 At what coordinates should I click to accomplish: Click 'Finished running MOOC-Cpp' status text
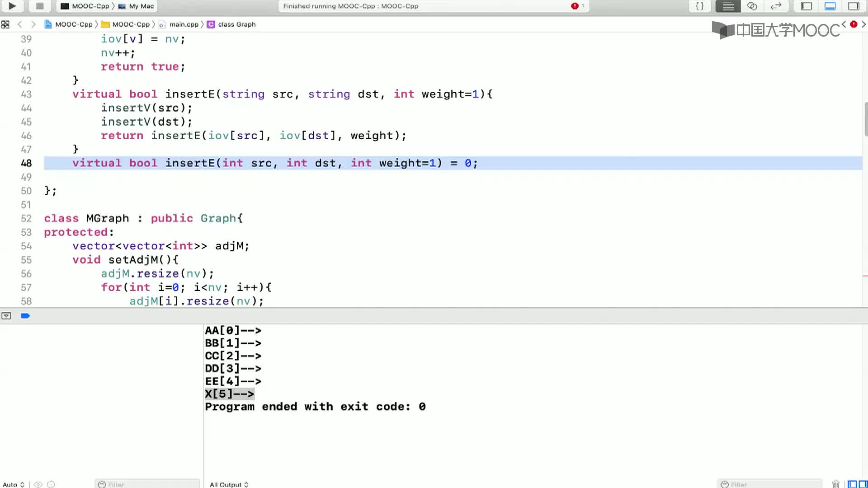(351, 6)
